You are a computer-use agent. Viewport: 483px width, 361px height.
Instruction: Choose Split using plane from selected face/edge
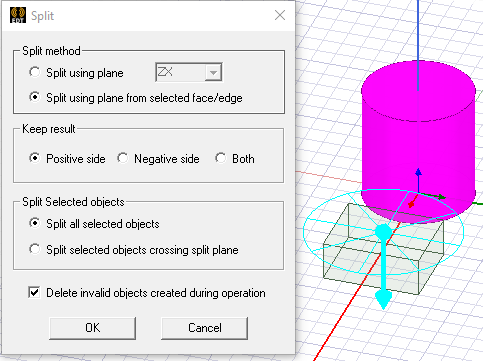[35, 97]
